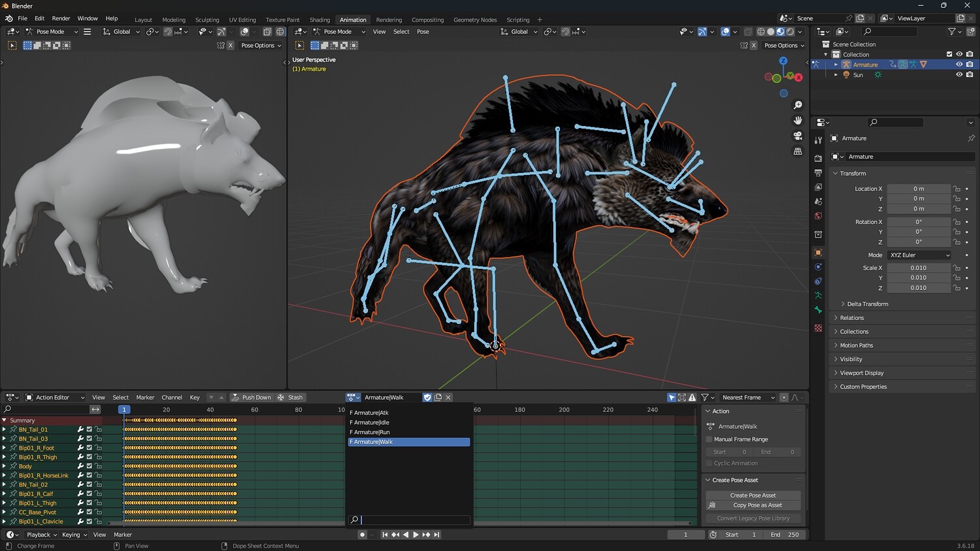Open Object properties tab icon
Screen dimensions: 980x551
tap(818, 253)
